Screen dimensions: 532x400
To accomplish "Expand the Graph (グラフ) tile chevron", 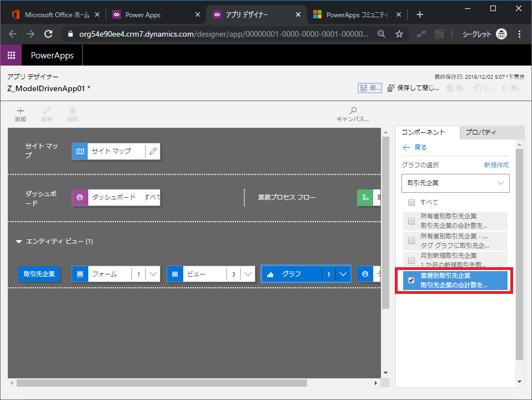I will 343,274.
